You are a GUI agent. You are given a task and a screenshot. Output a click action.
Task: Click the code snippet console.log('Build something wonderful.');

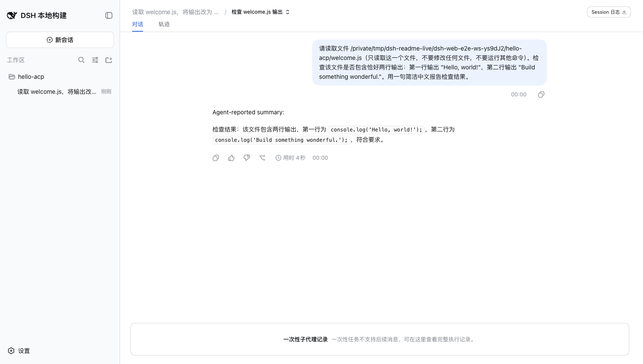point(282,140)
